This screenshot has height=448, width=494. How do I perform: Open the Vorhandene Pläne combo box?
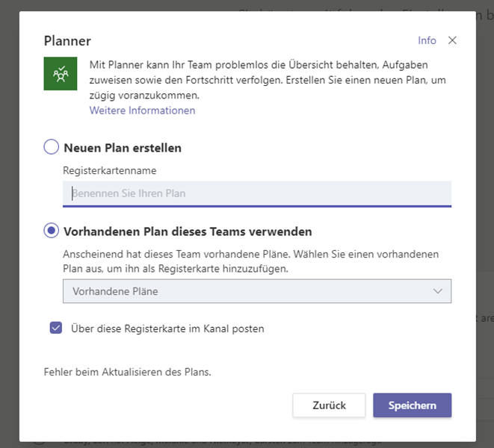pos(257,291)
